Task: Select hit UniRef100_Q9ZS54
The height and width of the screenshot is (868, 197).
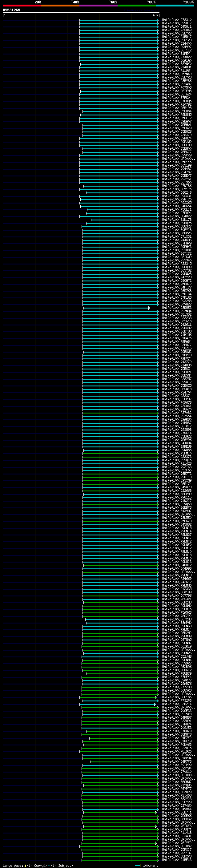Action: point(177,416)
